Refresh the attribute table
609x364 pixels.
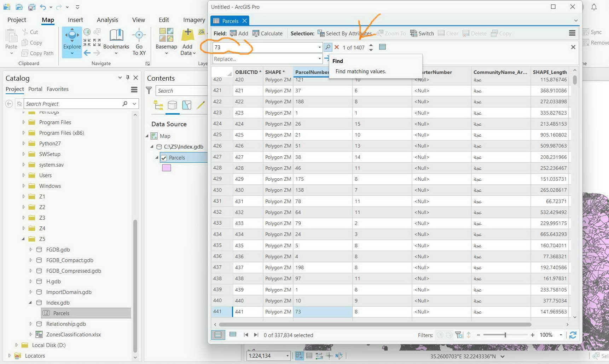[x=573, y=335]
